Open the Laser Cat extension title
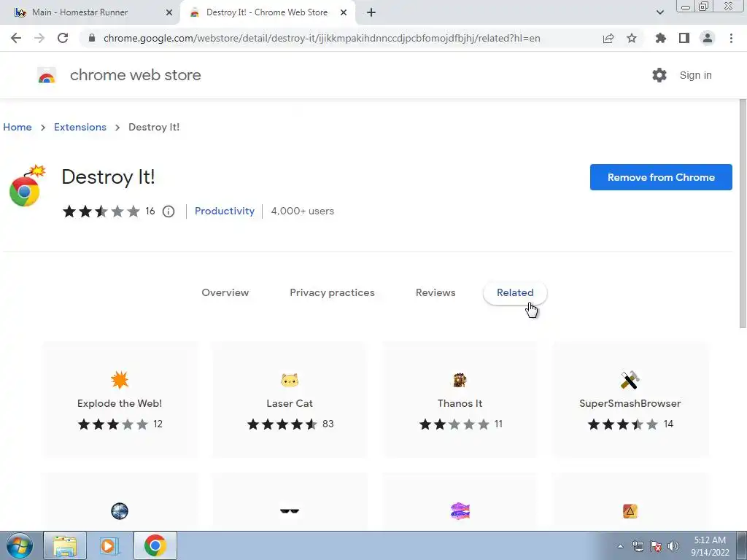The image size is (747, 560). (x=290, y=403)
